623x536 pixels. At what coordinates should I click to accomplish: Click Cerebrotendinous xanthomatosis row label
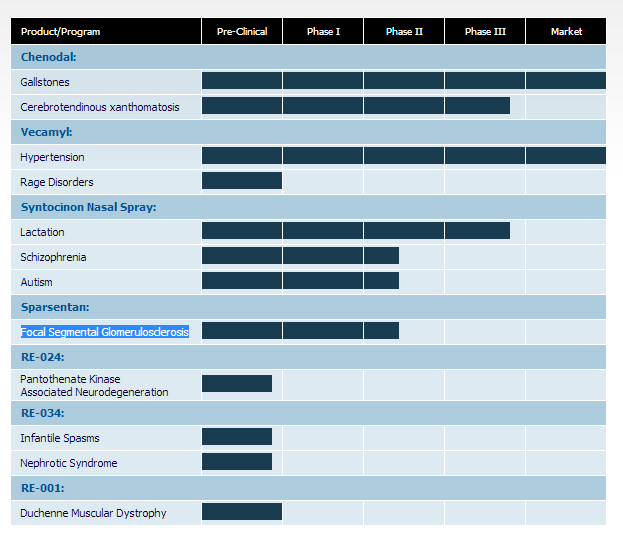(100, 107)
